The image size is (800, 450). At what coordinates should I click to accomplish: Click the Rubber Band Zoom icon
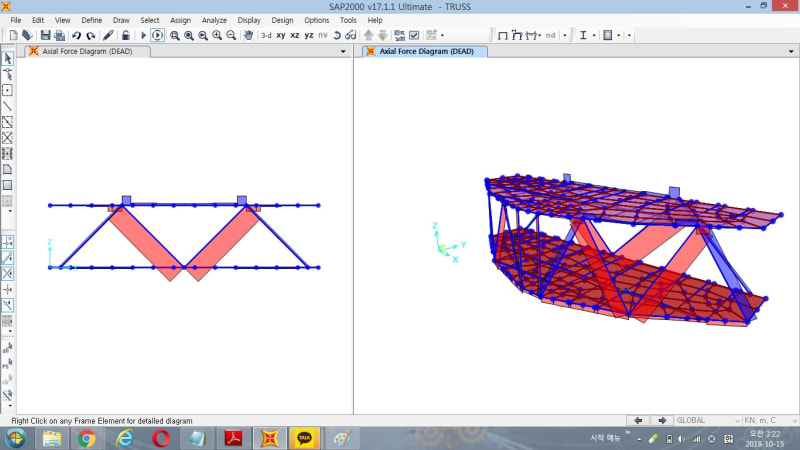[174, 35]
